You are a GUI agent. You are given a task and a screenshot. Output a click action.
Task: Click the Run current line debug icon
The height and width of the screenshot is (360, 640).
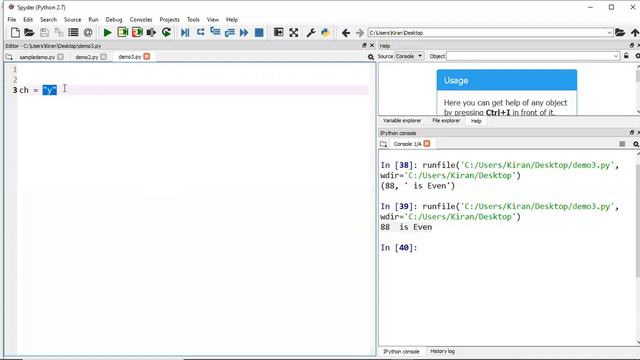coord(200,32)
